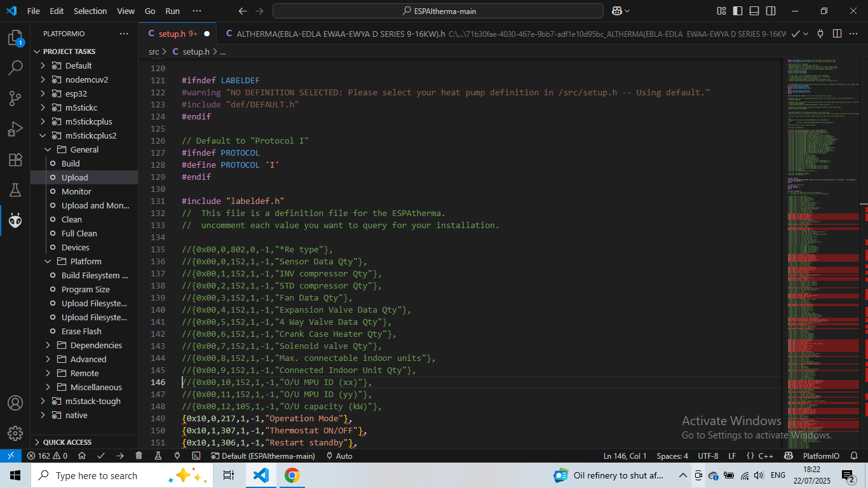Collapse the m5stickcplus2 environment node
Image resolution: width=868 pixels, height=488 pixels.
pyautogui.click(x=43, y=135)
